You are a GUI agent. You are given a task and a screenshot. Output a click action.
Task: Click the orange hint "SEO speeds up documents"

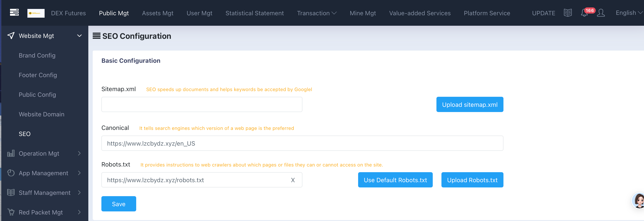click(x=229, y=89)
